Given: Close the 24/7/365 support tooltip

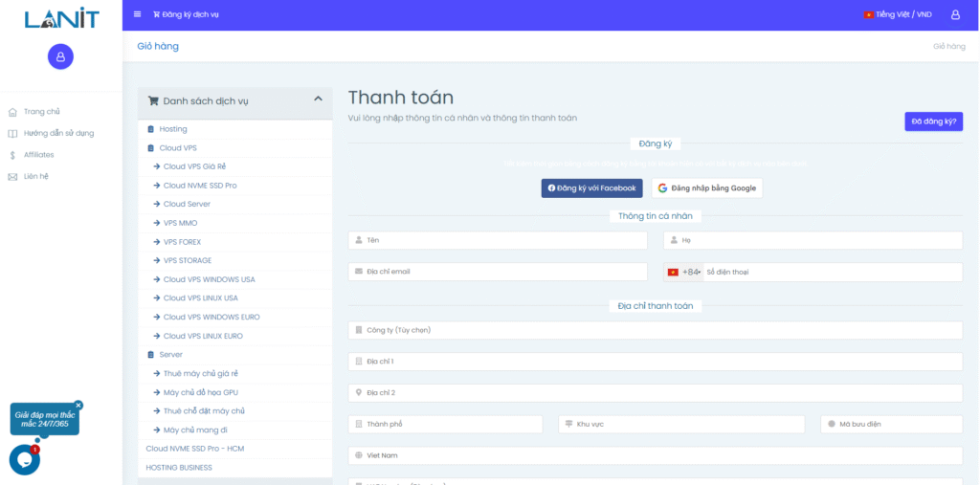Looking at the screenshot, I should click(78, 405).
